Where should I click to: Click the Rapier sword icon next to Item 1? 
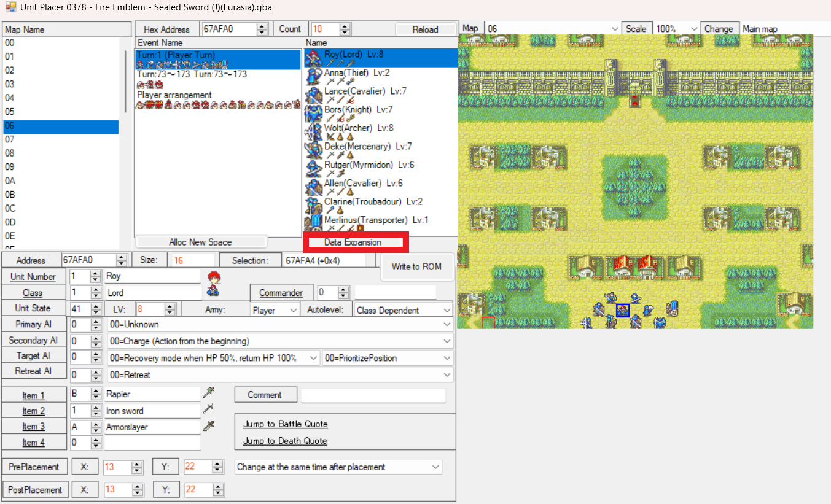pyautogui.click(x=209, y=393)
